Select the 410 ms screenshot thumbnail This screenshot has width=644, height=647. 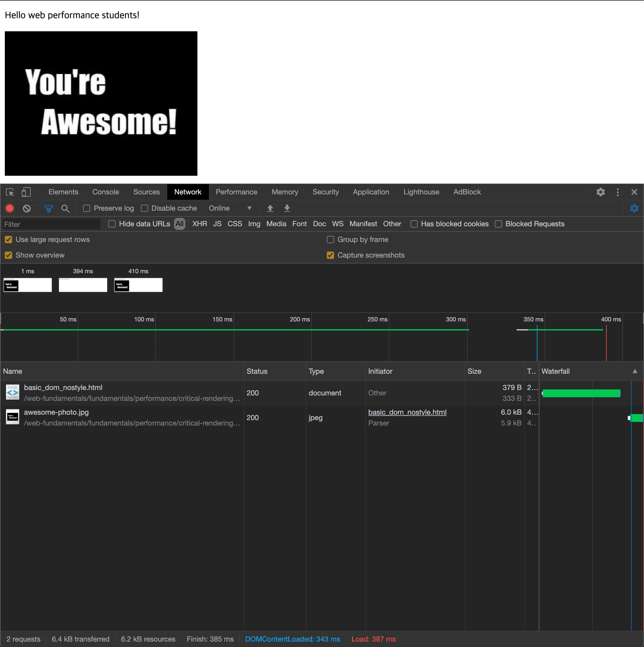[x=138, y=285]
